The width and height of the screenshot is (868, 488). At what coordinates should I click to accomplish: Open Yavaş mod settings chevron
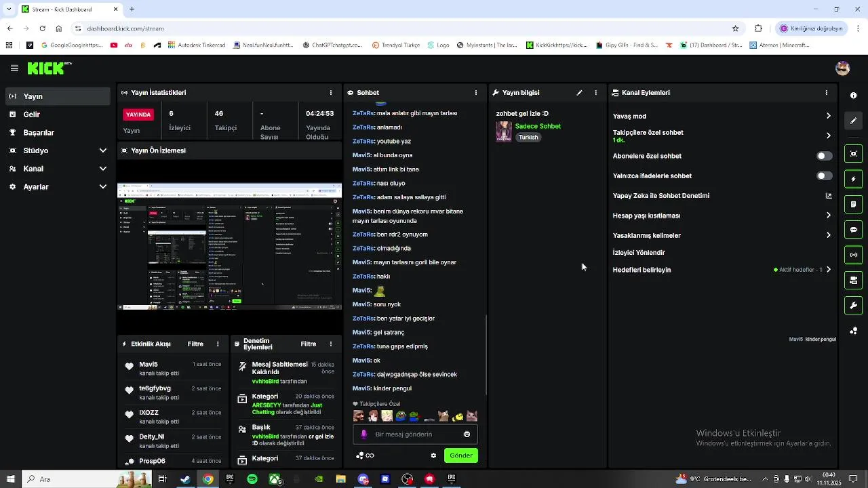[828, 116]
